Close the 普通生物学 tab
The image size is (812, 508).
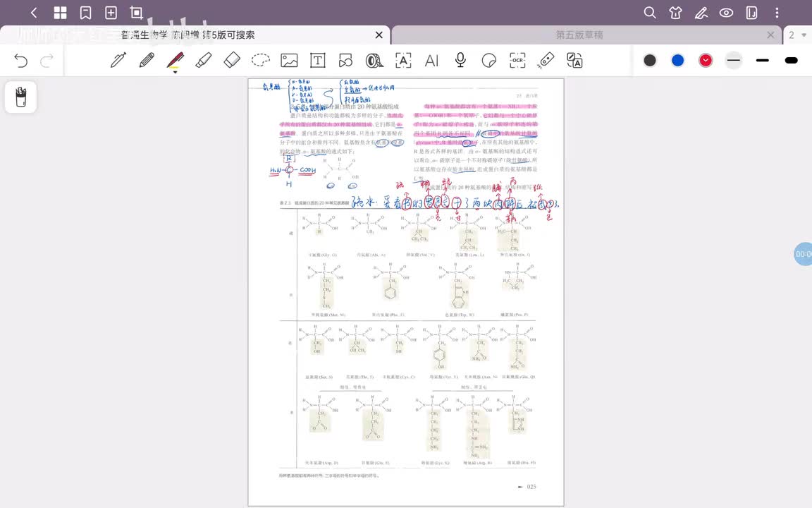click(379, 35)
